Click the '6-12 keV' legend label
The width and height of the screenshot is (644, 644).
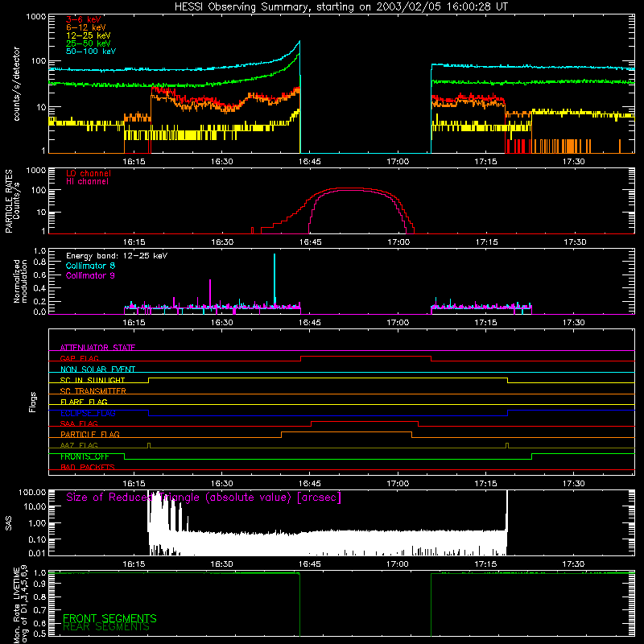point(85,27)
